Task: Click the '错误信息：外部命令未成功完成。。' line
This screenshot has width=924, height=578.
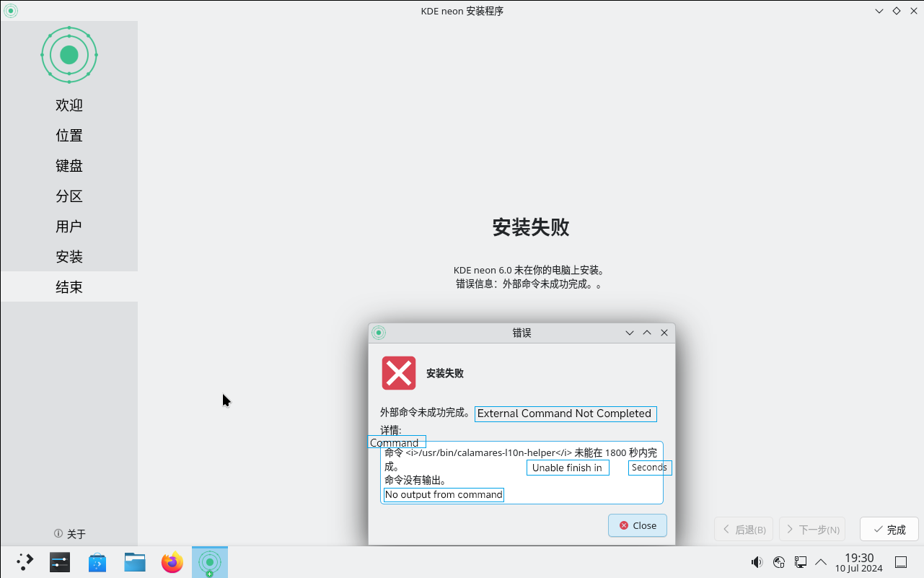Action: coord(531,284)
